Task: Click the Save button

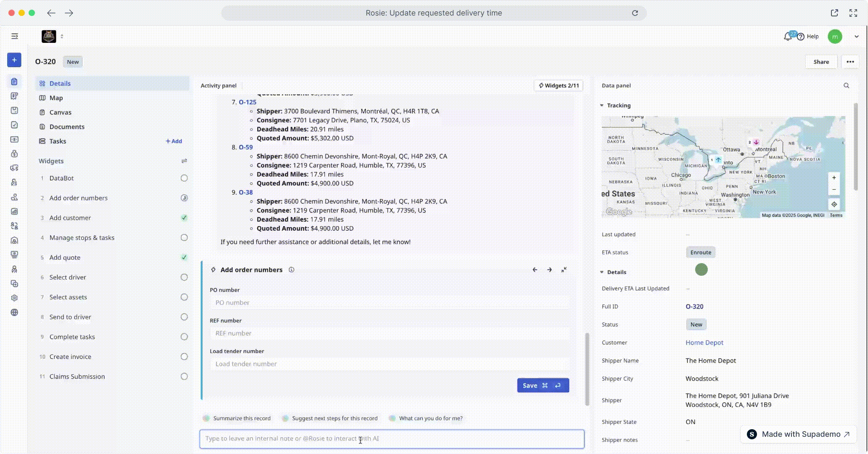Action: 542,385
